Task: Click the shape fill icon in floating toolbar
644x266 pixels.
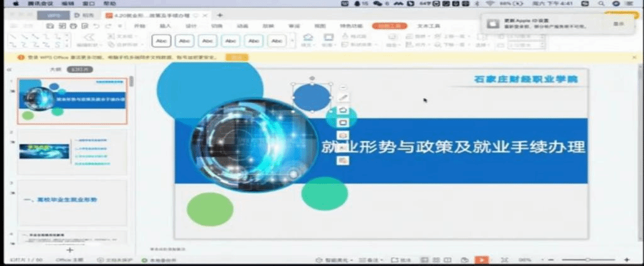Action: pyautogui.click(x=343, y=110)
